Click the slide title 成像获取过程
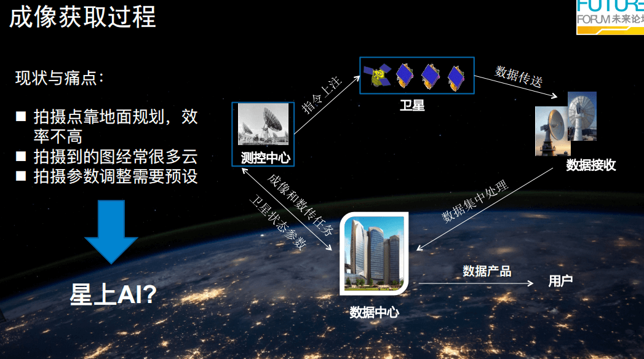The height and width of the screenshot is (359, 644). [x=82, y=17]
